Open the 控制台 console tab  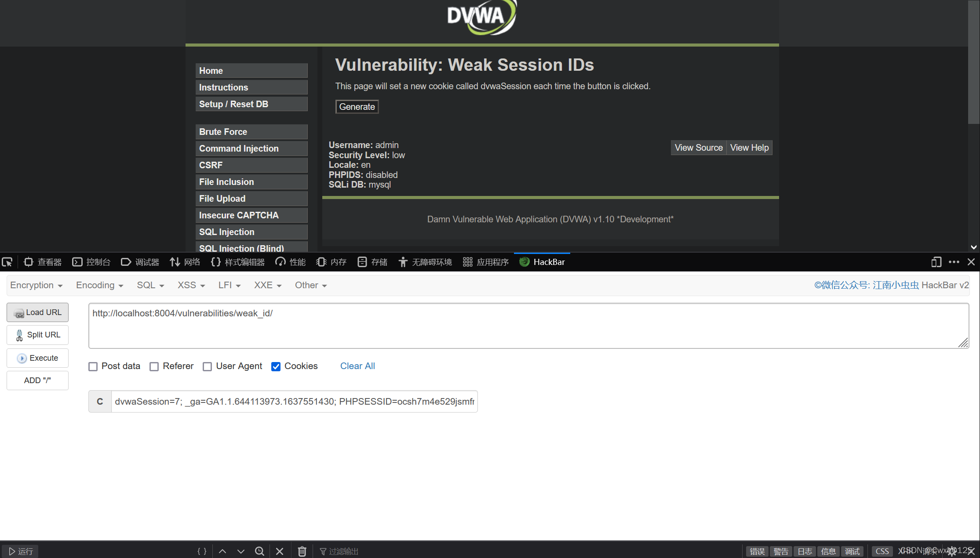pos(91,262)
